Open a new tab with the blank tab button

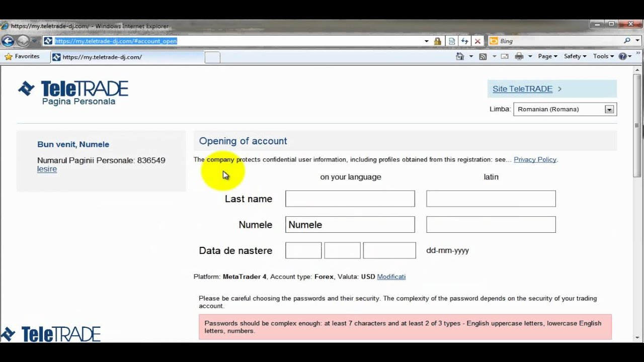point(212,57)
